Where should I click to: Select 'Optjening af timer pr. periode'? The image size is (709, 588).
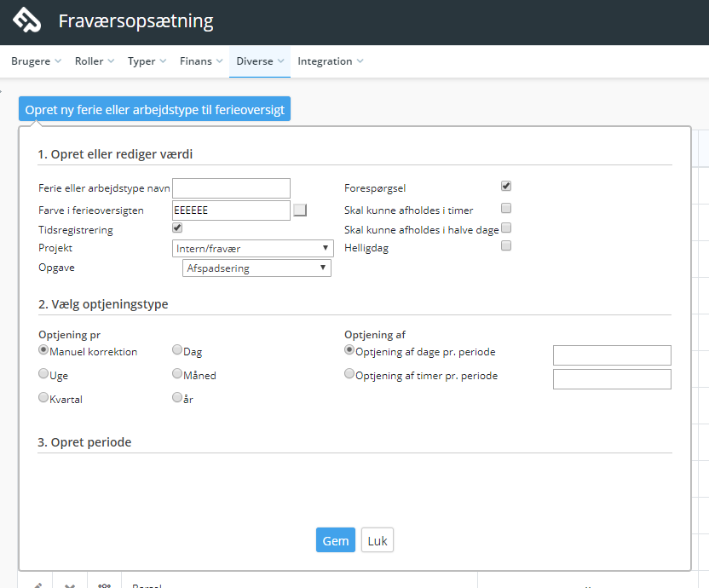(x=349, y=373)
